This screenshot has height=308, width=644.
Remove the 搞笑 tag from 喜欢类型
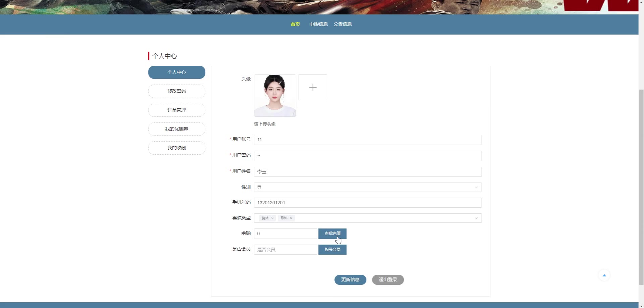click(272, 218)
